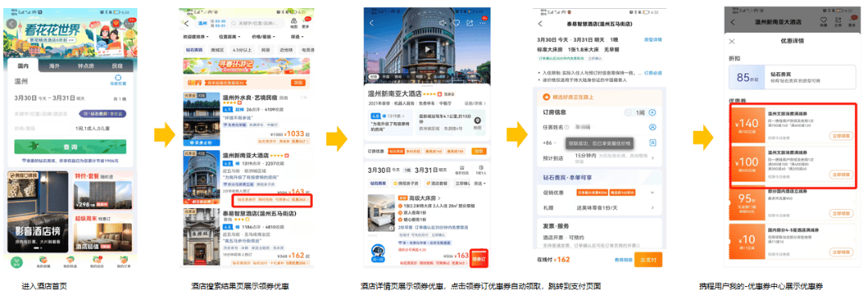This screenshot has height=295, width=868.
Task: Decrease room count with minus stepper
Action: (x=628, y=113)
